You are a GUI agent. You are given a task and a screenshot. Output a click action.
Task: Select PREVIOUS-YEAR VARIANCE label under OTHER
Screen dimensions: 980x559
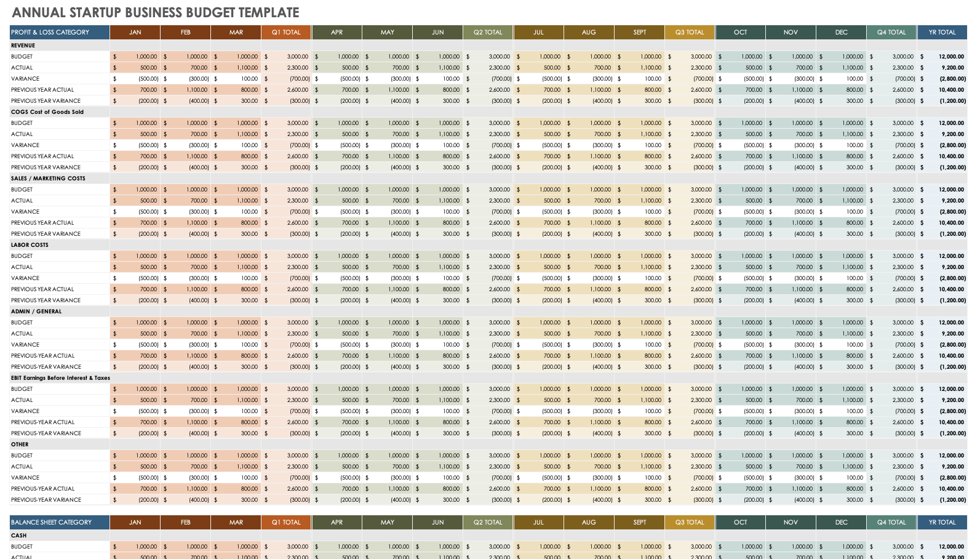pyautogui.click(x=46, y=500)
